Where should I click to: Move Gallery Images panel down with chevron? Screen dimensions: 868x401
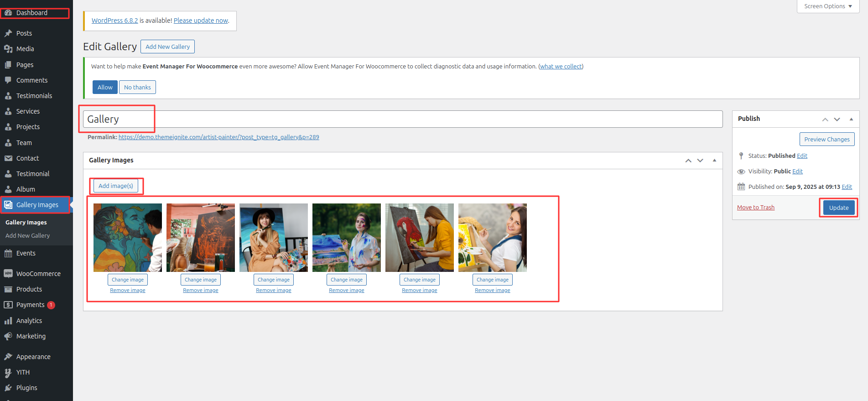700,161
